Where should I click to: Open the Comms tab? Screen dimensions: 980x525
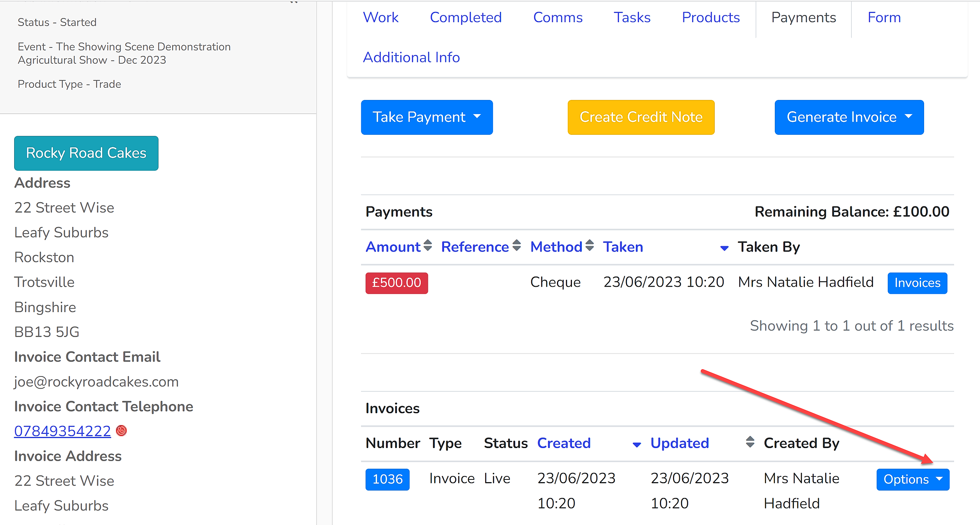(x=558, y=18)
